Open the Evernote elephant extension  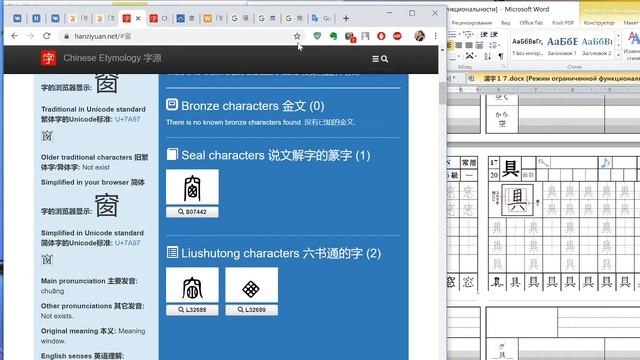(333, 36)
